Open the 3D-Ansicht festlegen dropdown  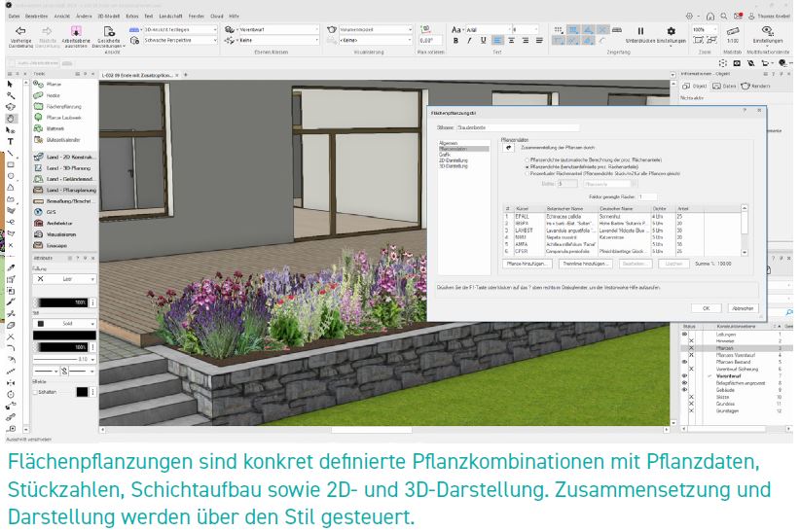click(180, 29)
